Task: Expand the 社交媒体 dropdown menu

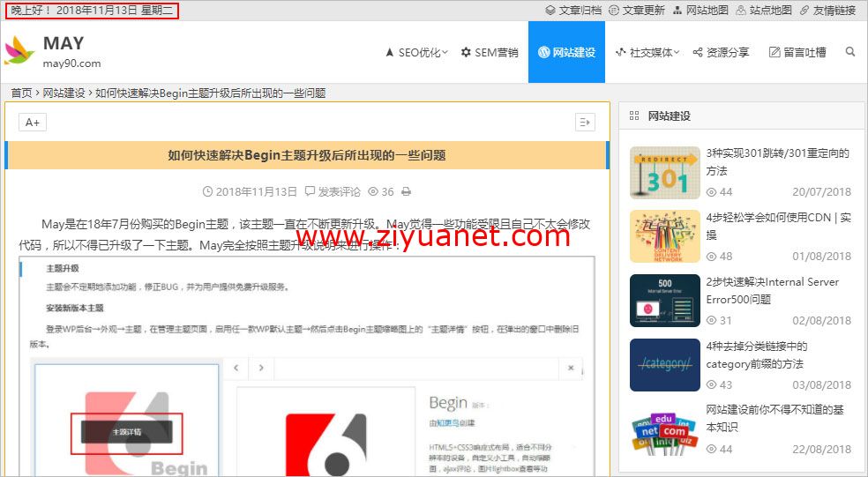Action: (x=647, y=52)
